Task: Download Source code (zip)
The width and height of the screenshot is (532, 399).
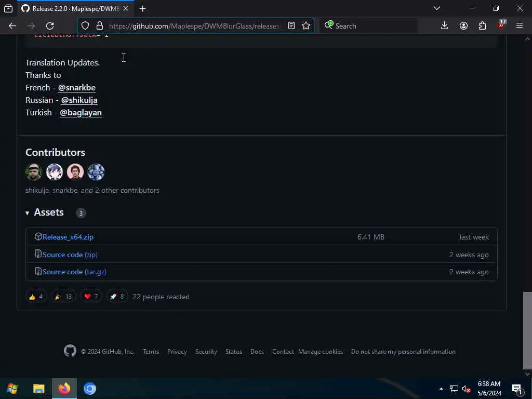Action: (x=70, y=255)
